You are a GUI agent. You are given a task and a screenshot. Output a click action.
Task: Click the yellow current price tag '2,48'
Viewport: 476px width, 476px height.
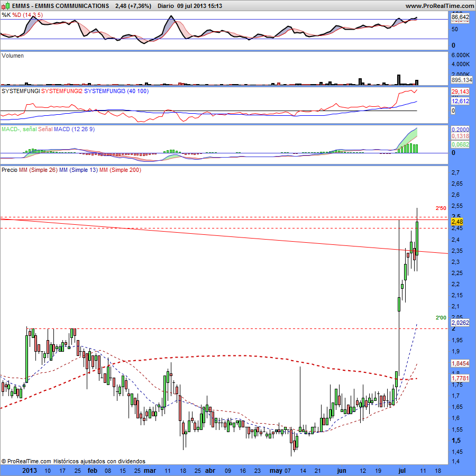coord(457,222)
